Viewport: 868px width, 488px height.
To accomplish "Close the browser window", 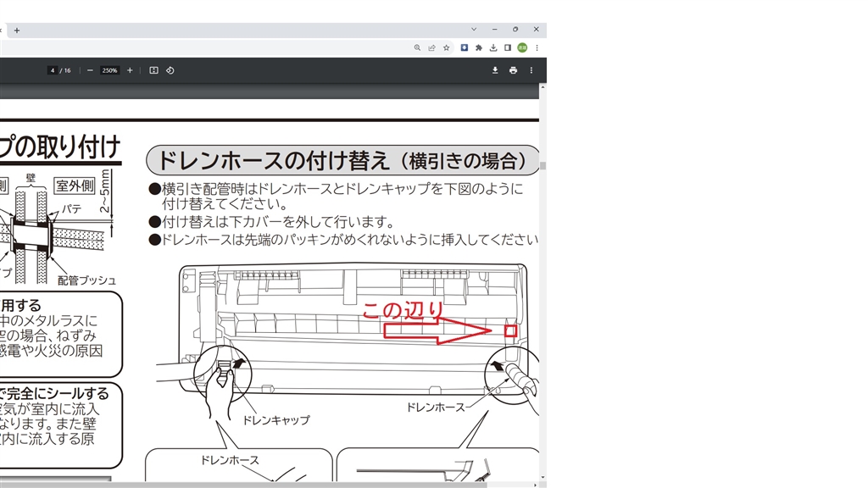I will coord(536,30).
